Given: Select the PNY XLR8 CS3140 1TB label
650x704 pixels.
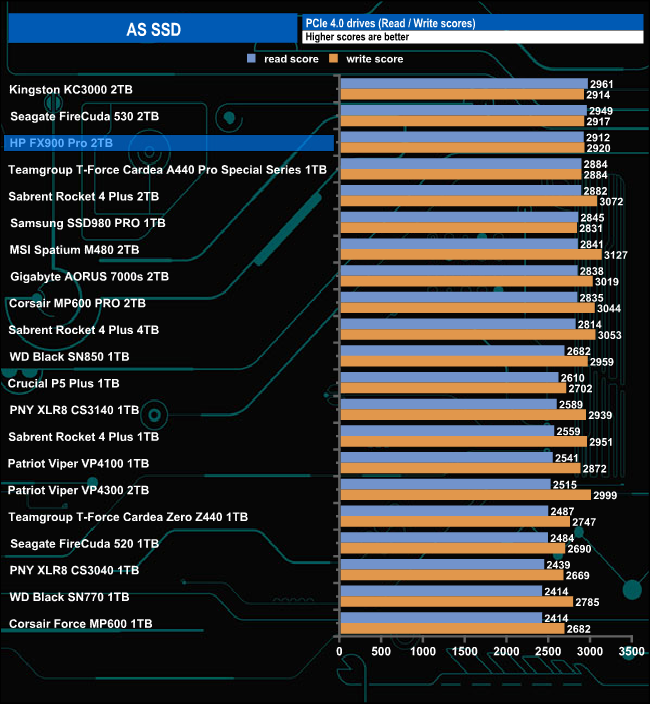Looking at the screenshot, I should (75, 410).
